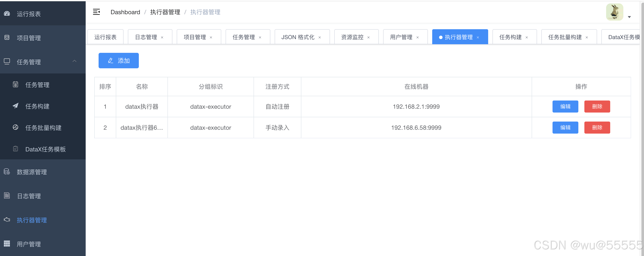
Task: Collapse the 任务管理 sidebar submenu
Action: pyautogui.click(x=74, y=61)
